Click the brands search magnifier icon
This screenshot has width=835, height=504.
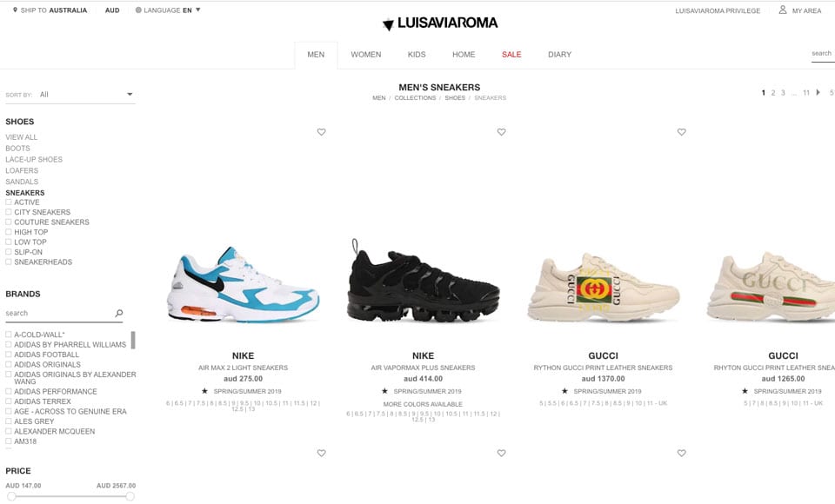tap(119, 314)
